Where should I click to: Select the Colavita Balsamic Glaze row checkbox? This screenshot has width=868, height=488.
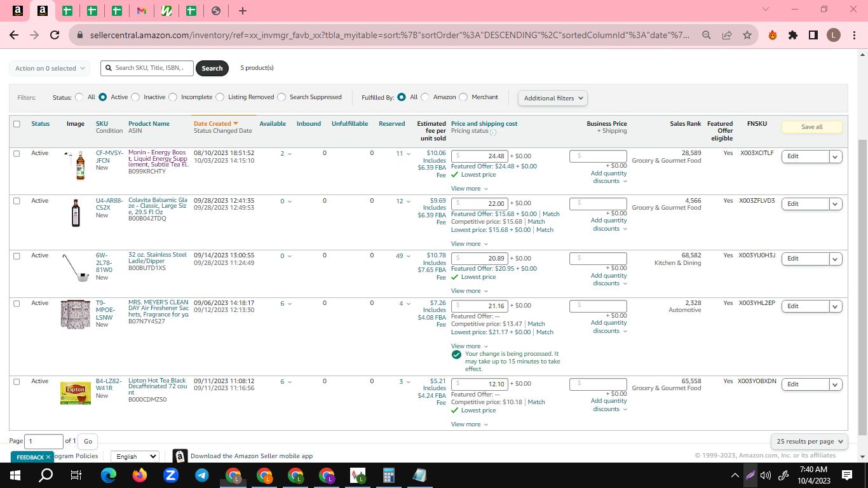pyautogui.click(x=17, y=201)
